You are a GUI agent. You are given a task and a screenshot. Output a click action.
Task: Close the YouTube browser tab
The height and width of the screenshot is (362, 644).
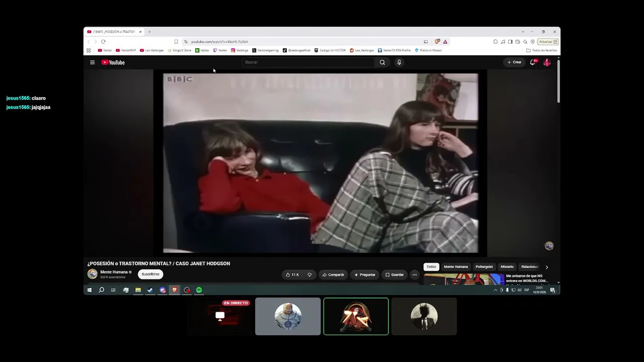(x=140, y=32)
